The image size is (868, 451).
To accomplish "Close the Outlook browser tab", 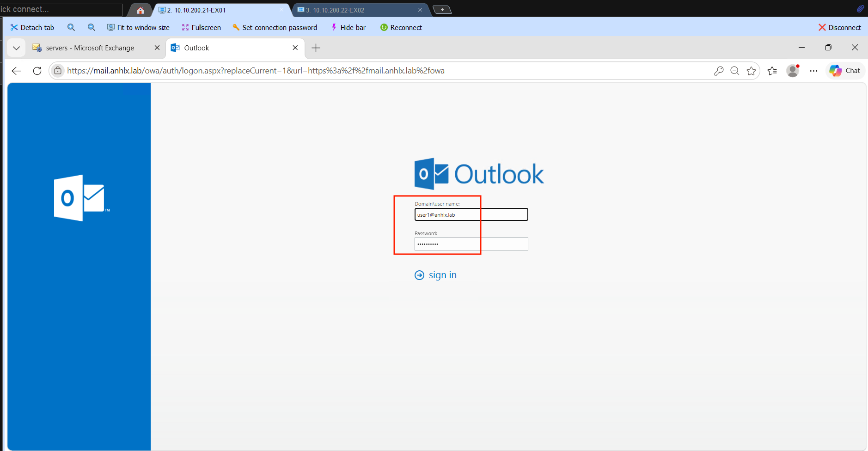I will 295,48.
